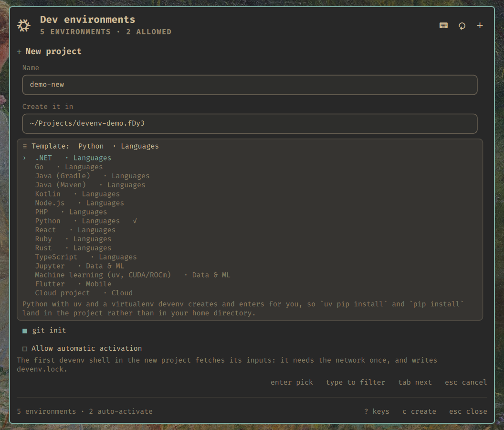Click the Dev environments title
Screen dimensions: 504x430
coord(88,20)
